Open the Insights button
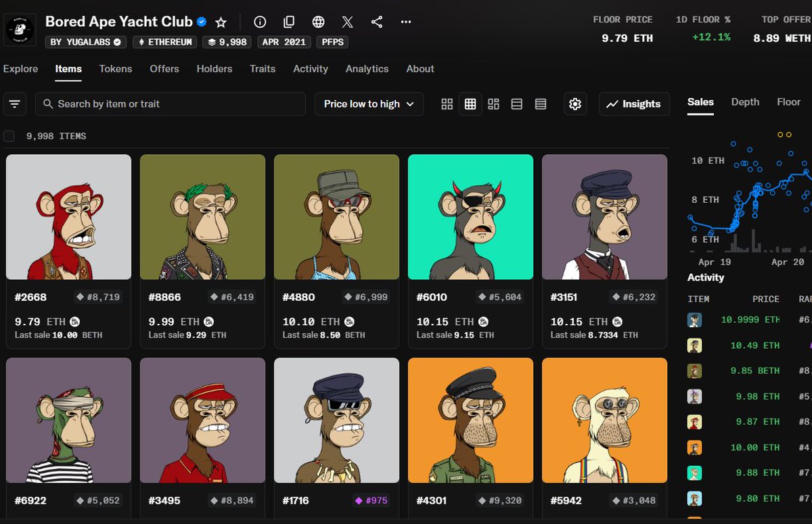The image size is (812, 524). (x=634, y=104)
